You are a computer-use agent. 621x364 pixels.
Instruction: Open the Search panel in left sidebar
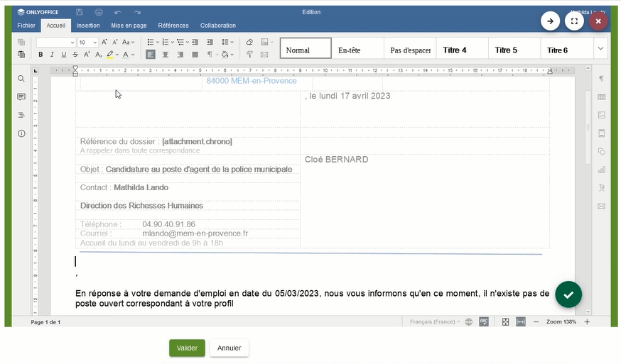point(21,79)
